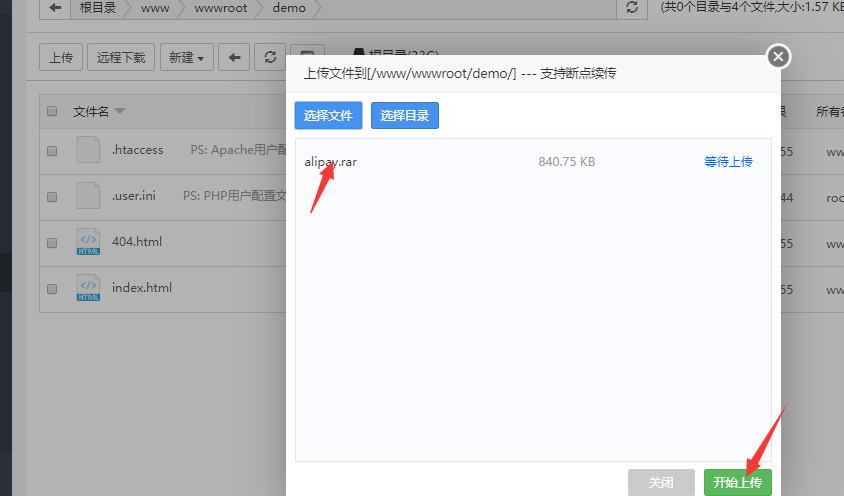Select alipay.rar in the upload list
The image size is (844, 496).
(331, 162)
